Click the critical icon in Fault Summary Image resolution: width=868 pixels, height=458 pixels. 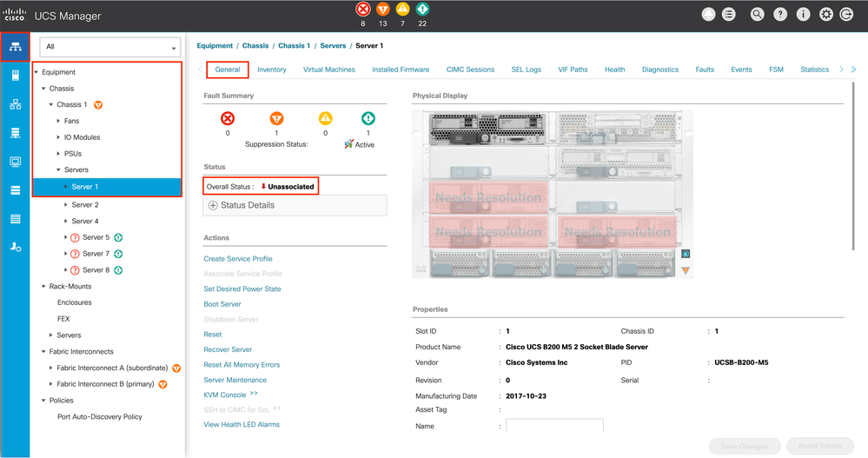pyautogui.click(x=228, y=118)
